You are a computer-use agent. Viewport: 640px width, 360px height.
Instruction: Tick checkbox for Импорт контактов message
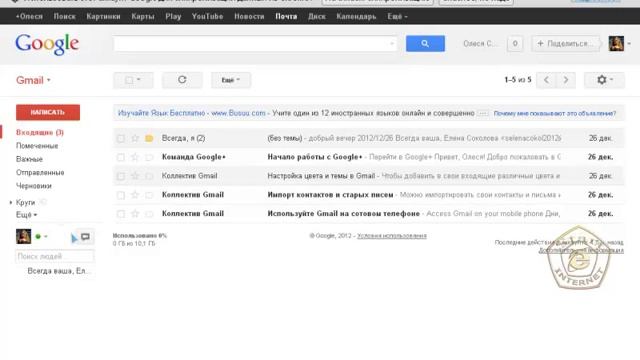click(120, 195)
